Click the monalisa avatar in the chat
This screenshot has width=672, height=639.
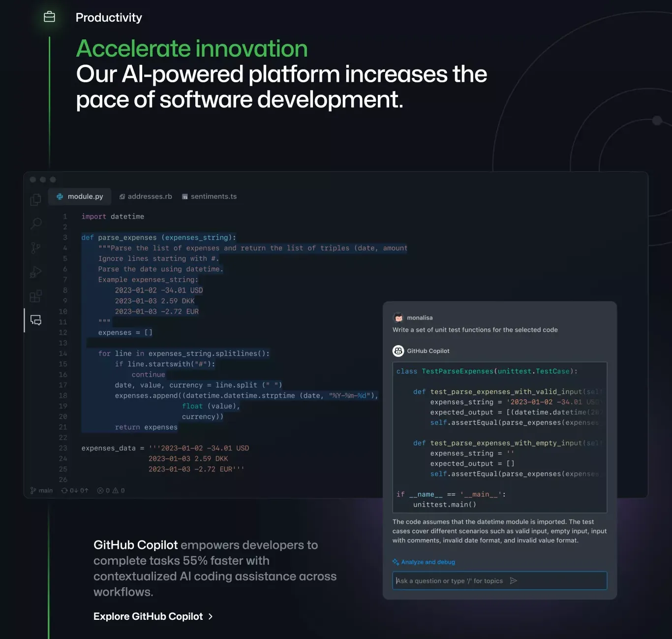pos(398,318)
